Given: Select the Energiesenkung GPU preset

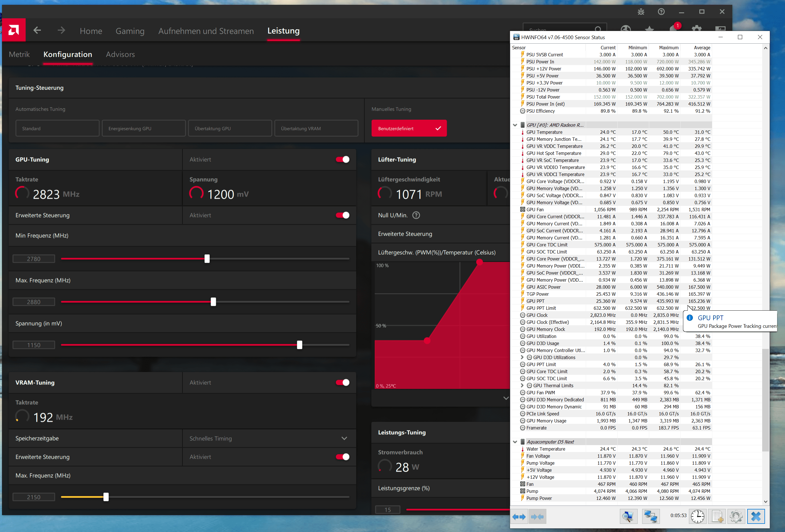Looking at the screenshot, I should tap(143, 129).
